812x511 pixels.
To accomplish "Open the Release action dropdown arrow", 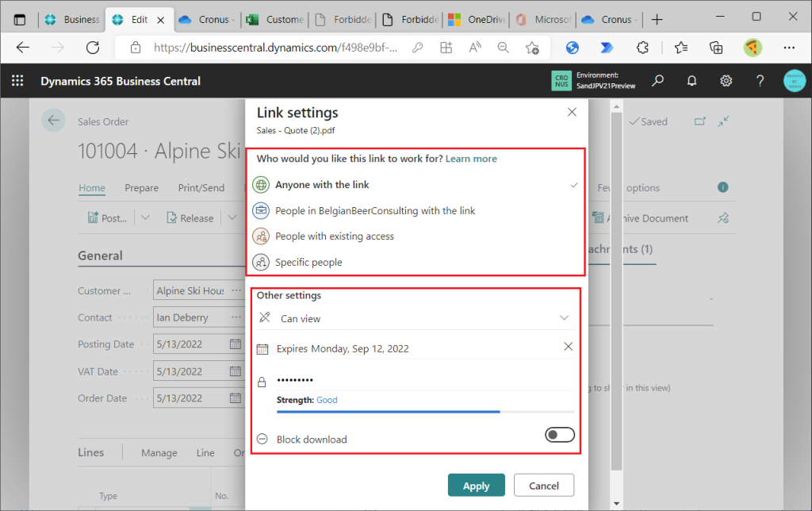I will [232, 217].
